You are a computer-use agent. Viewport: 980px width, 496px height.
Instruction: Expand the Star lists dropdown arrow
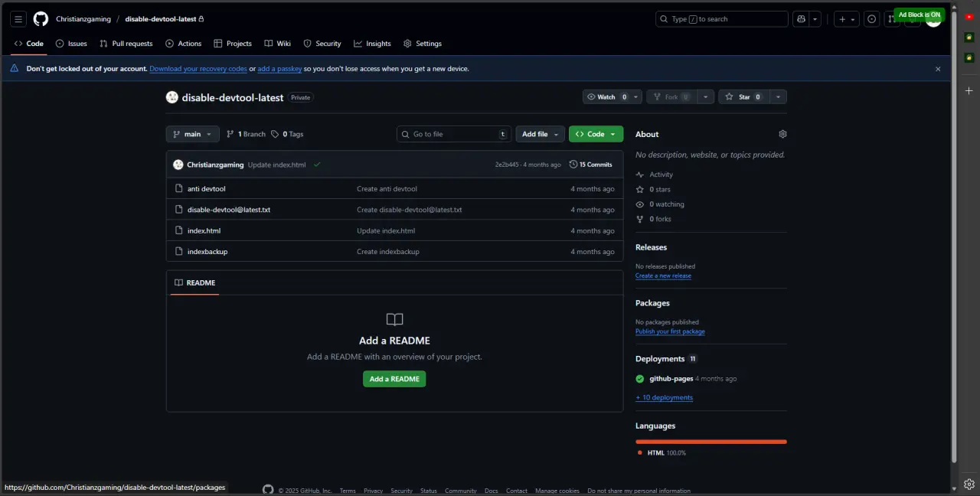778,97
